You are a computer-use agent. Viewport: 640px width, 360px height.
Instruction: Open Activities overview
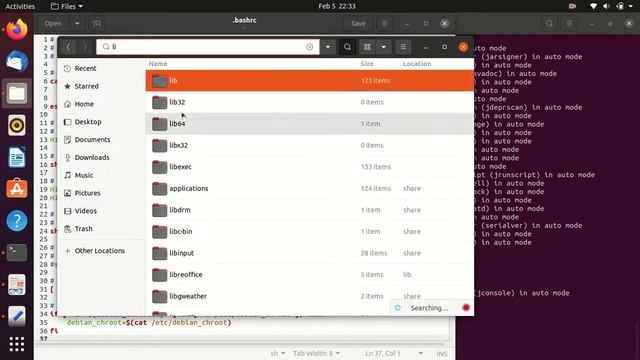pos(20,6)
